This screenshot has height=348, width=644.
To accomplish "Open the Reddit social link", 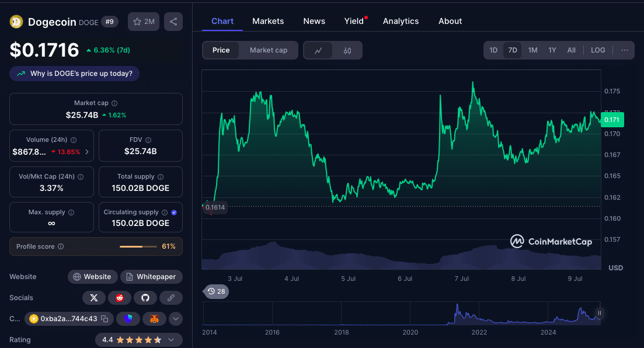I will [x=120, y=298].
